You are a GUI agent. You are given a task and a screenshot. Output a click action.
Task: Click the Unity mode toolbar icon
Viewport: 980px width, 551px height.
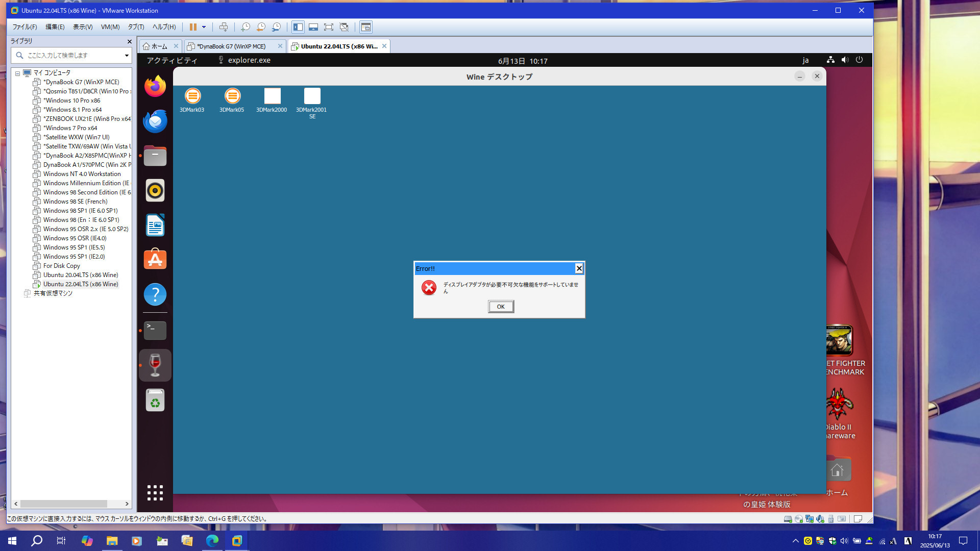344,27
